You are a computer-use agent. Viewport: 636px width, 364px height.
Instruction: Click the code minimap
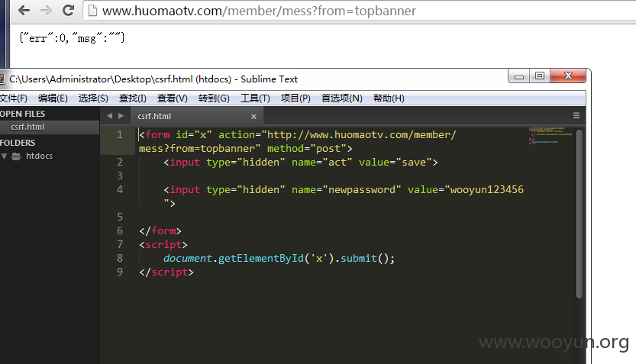click(x=550, y=136)
